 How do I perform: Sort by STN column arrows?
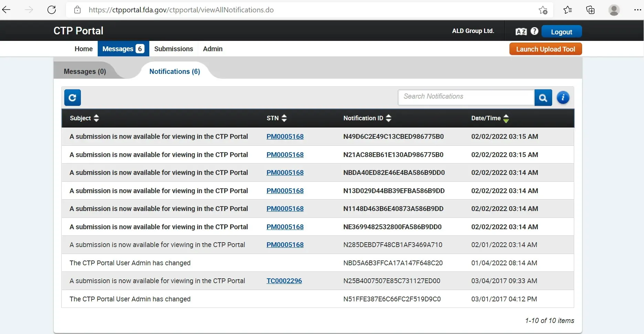coord(284,118)
